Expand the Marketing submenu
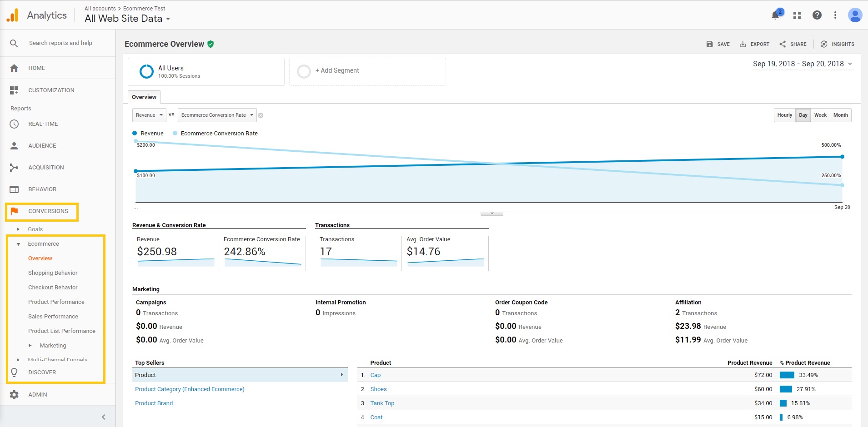Screen dimensions: 868x427 [30, 346]
